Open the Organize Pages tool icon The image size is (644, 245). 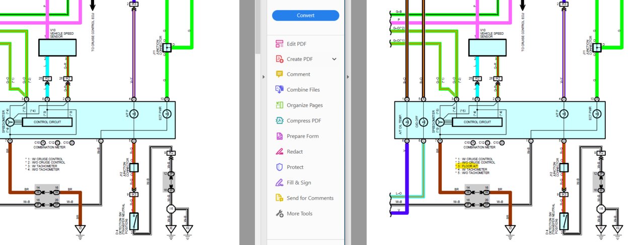pyautogui.click(x=279, y=105)
